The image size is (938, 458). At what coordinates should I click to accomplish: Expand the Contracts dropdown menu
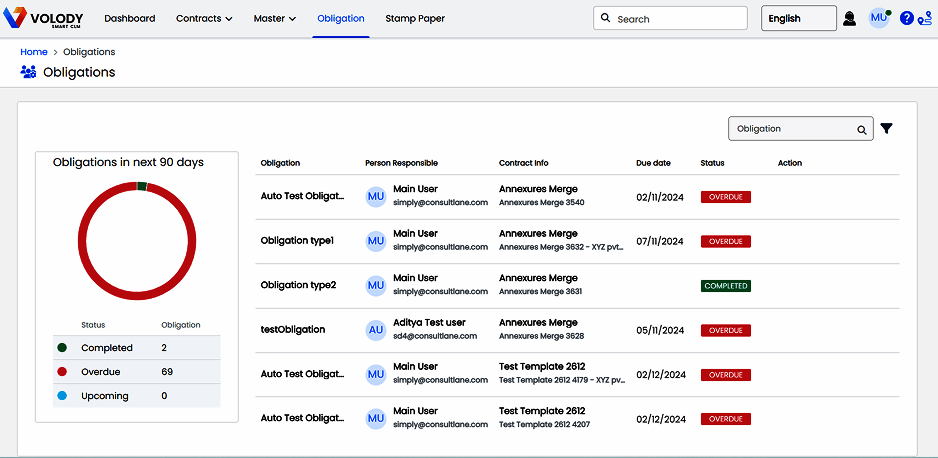tap(204, 18)
